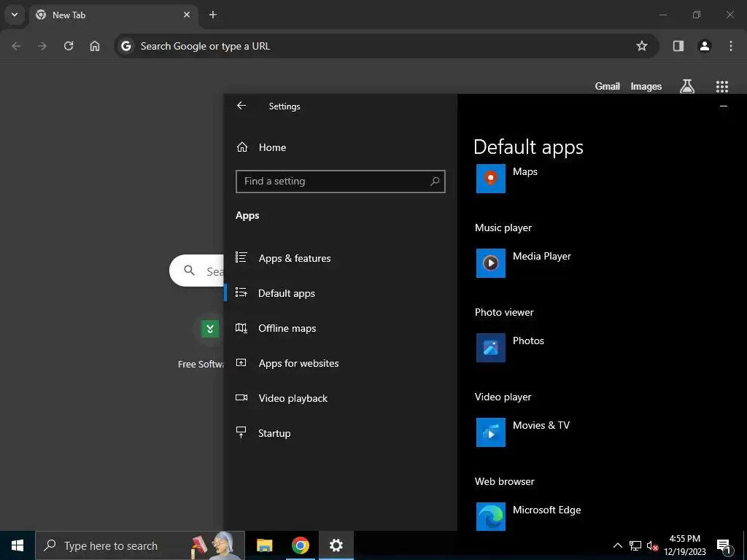Close the New Tab tab in Chrome
Image resolution: width=747 pixels, height=560 pixels.
(187, 15)
